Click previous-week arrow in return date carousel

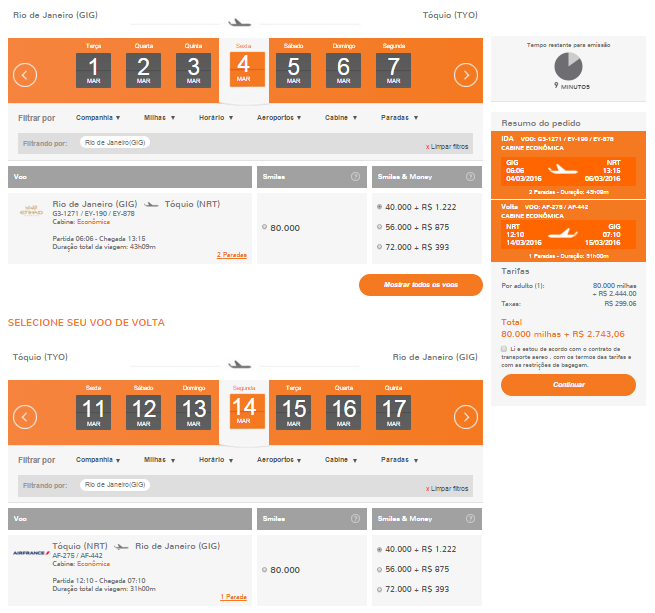pos(25,417)
